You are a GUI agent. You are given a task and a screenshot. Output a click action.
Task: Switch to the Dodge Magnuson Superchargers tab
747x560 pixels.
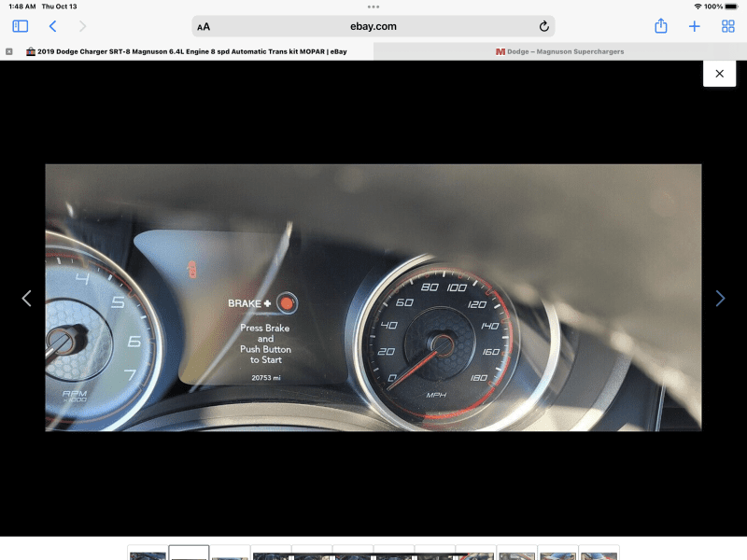coord(560,51)
